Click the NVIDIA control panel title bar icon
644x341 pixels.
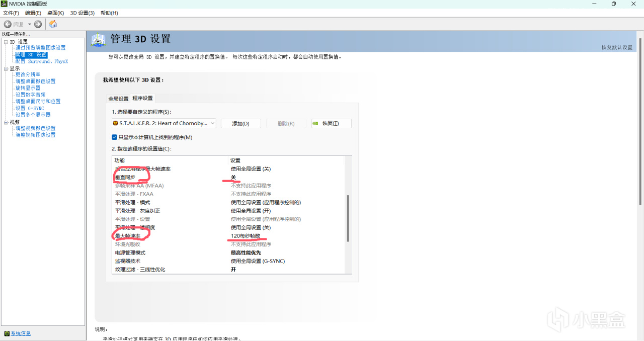click(x=5, y=4)
